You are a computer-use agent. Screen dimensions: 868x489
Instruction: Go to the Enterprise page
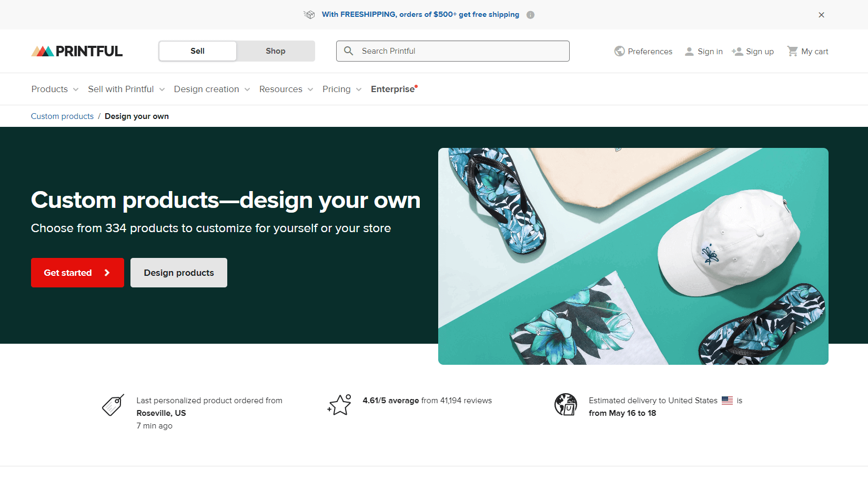[392, 89]
